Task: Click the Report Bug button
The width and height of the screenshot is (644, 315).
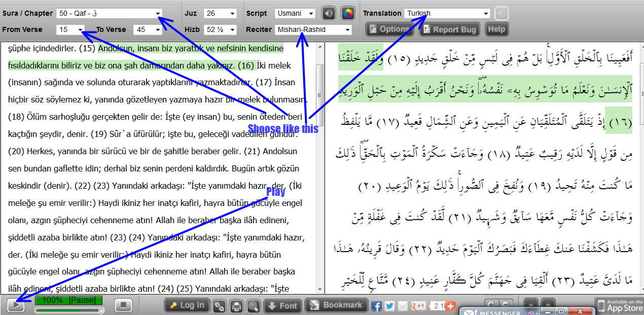Action: pyautogui.click(x=449, y=29)
